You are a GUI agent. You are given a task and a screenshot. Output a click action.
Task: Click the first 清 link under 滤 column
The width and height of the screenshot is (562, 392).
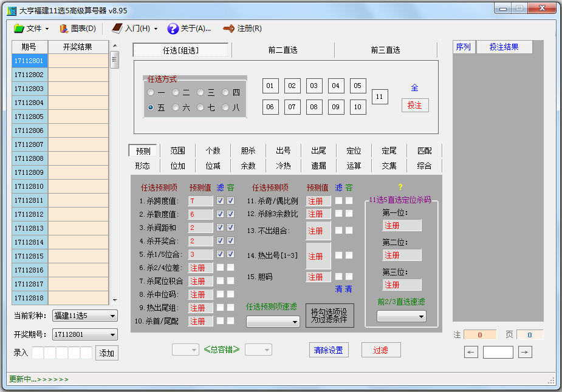pyautogui.click(x=338, y=289)
